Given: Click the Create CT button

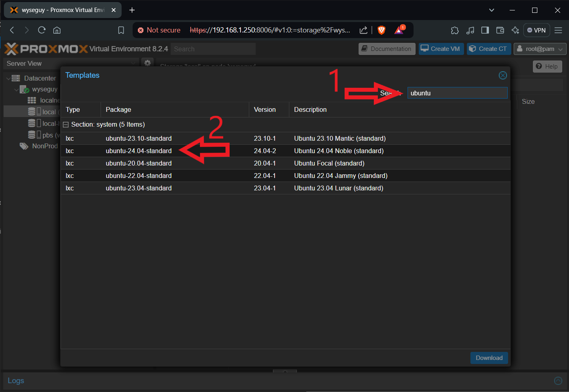Looking at the screenshot, I should point(488,49).
